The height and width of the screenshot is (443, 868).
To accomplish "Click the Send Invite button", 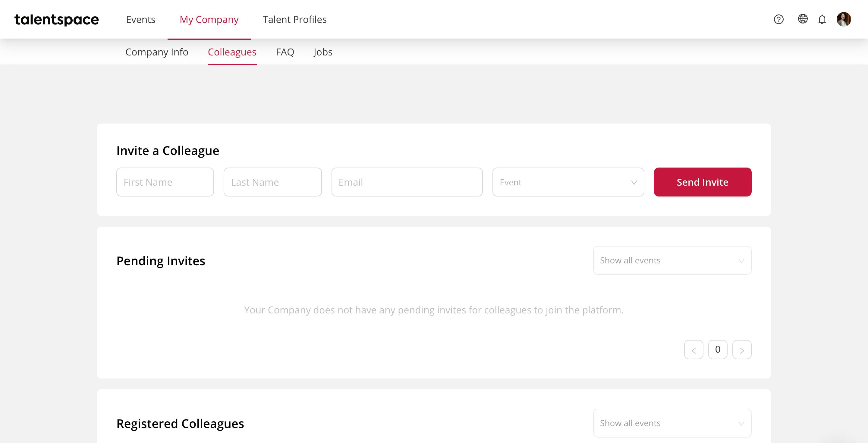I will coord(703,182).
